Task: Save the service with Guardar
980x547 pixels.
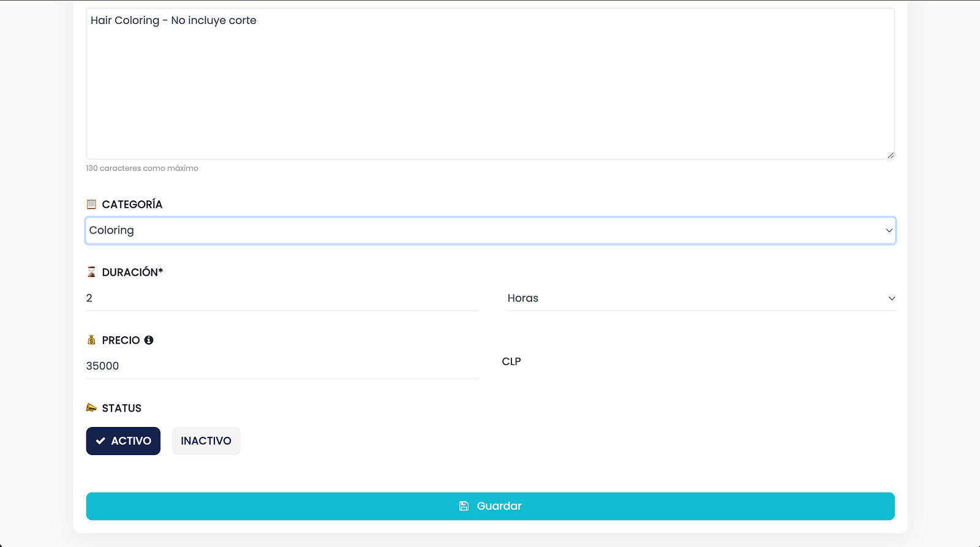Action: pyautogui.click(x=491, y=506)
